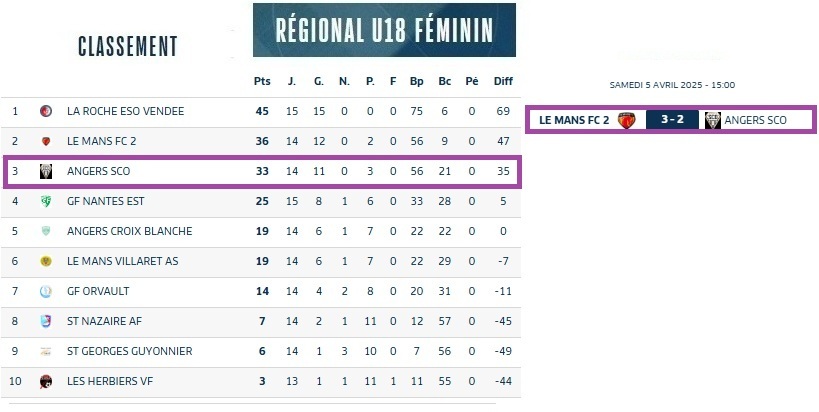Click Le Mans FC 2 crest in match result

click(627, 120)
